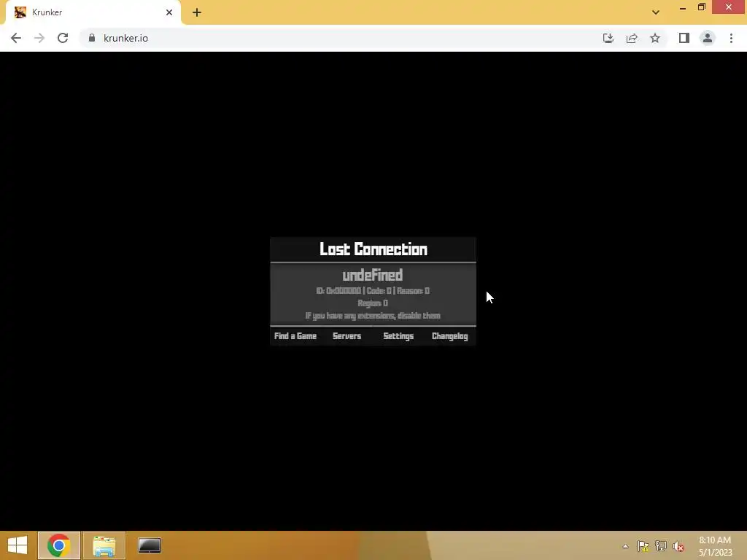747x560 pixels.
Task: Open the taskbar clock and date
Action: tap(715, 546)
